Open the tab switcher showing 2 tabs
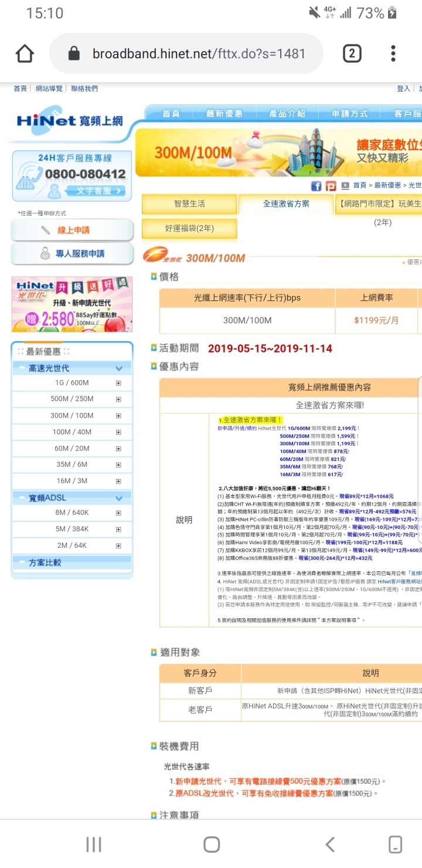The width and height of the screenshot is (422, 868). (352, 54)
